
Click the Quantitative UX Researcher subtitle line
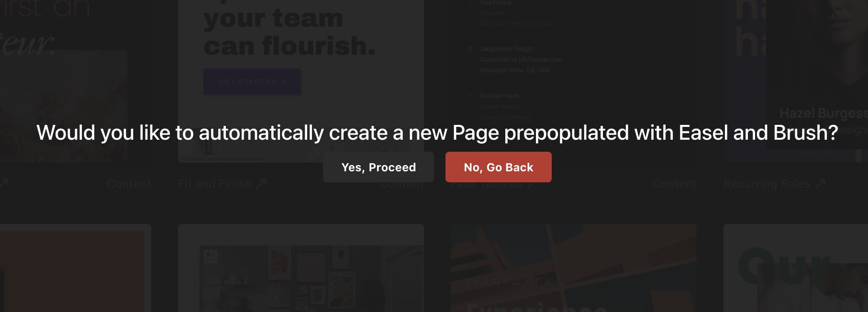(x=521, y=59)
